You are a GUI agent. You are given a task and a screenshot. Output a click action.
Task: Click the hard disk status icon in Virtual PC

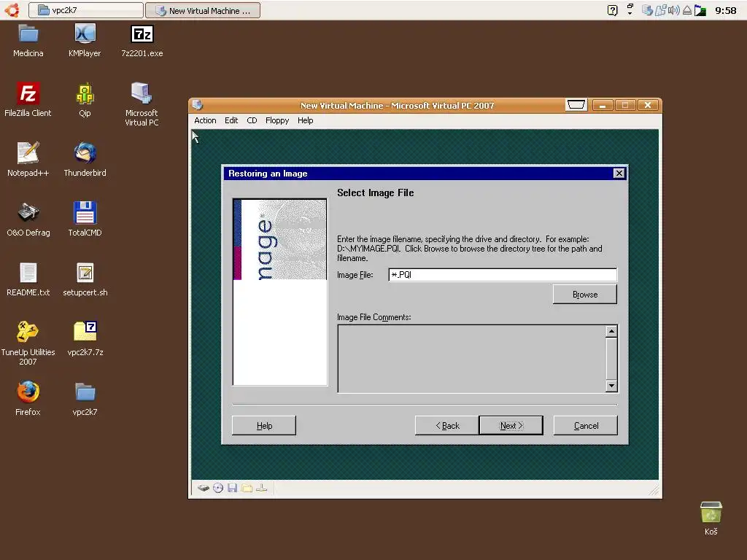click(x=204, y=488)
